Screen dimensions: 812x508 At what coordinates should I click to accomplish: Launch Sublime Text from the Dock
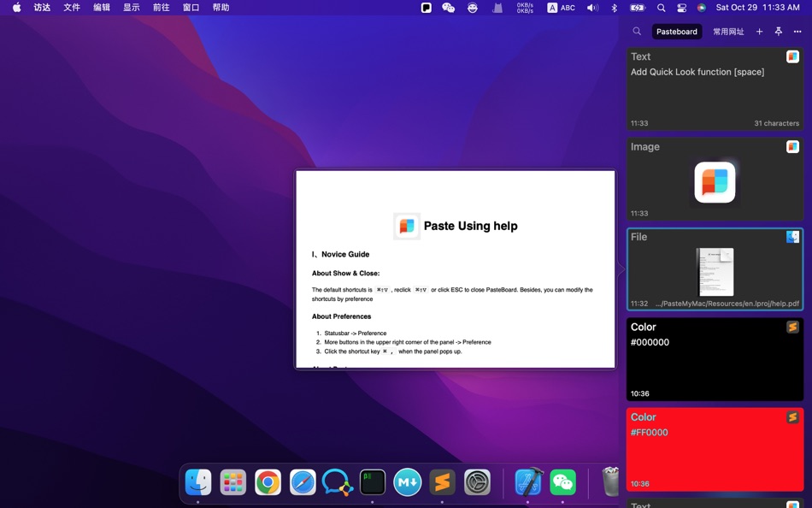(x=442, y=482)
